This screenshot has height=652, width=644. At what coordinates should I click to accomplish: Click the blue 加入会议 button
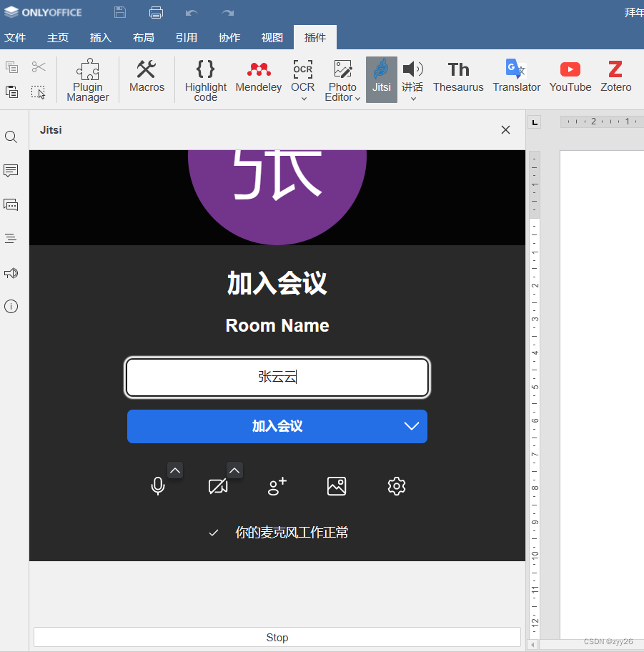click(x=277, y=426)
